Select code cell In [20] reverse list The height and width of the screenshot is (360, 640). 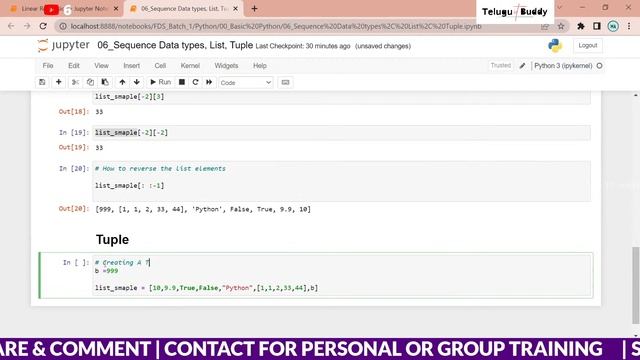[x=341, y=181]
